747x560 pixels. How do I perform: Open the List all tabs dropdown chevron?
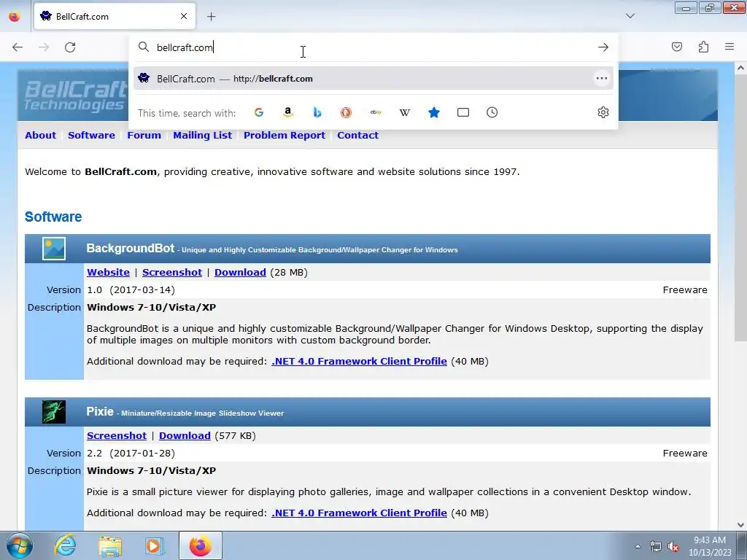630,16
